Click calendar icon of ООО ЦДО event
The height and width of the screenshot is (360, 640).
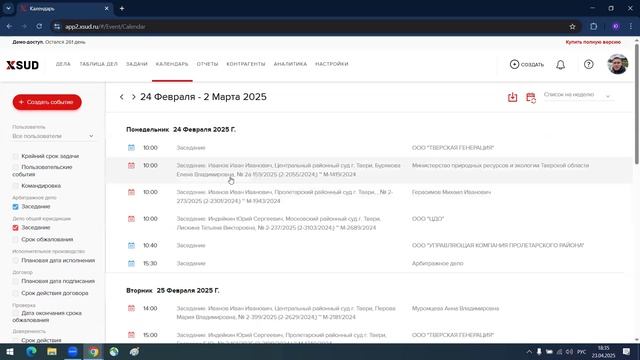point(131,219)
